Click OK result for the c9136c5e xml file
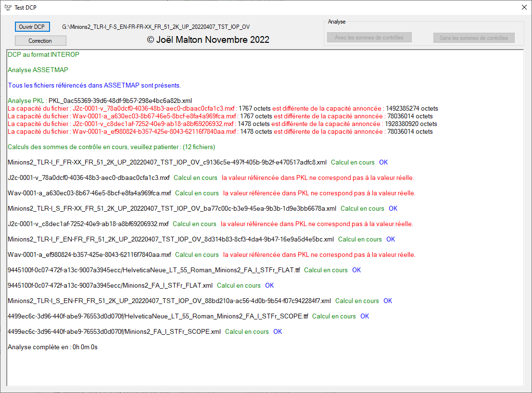This screenshot has height=393, width=532. click(383, 163)
